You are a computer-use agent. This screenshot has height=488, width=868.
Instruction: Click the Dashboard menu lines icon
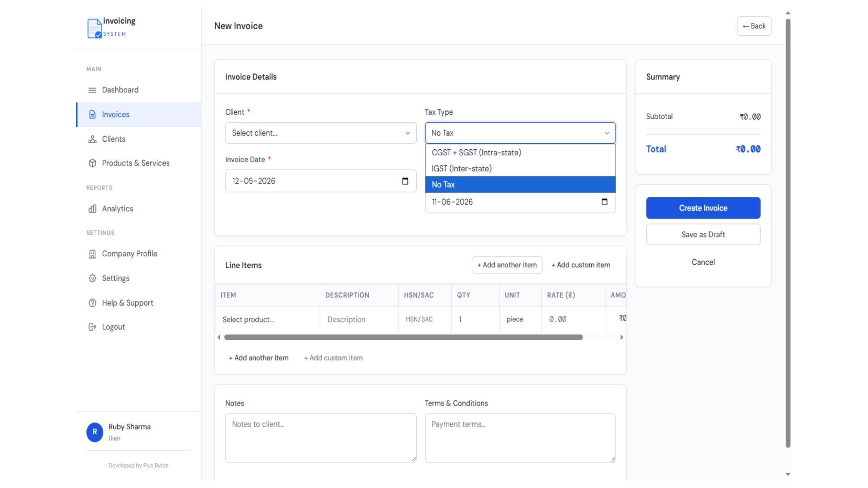93,90
